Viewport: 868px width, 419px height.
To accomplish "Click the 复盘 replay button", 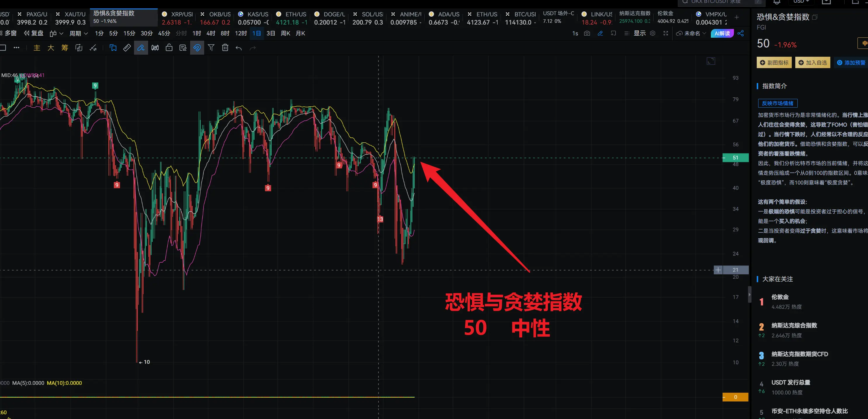I will (x=34, y=33).
